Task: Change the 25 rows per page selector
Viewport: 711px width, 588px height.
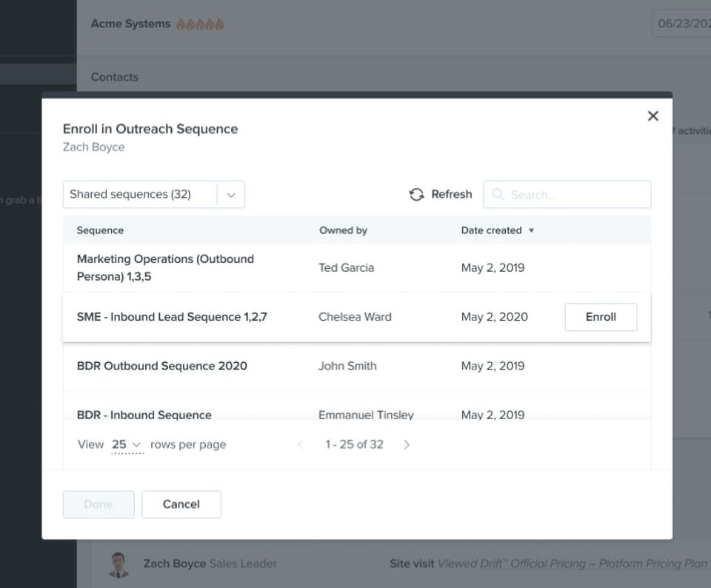Action: point(127,445)
